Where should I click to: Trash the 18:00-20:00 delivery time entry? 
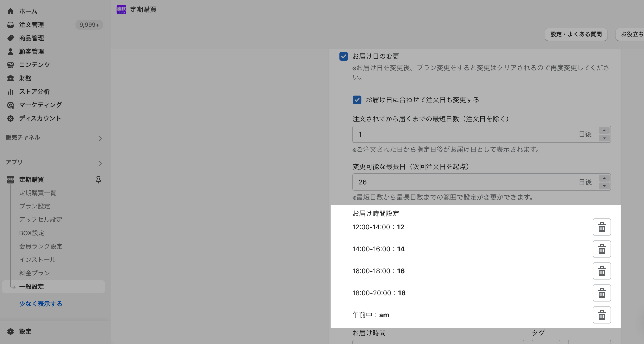tap(601, 293)
